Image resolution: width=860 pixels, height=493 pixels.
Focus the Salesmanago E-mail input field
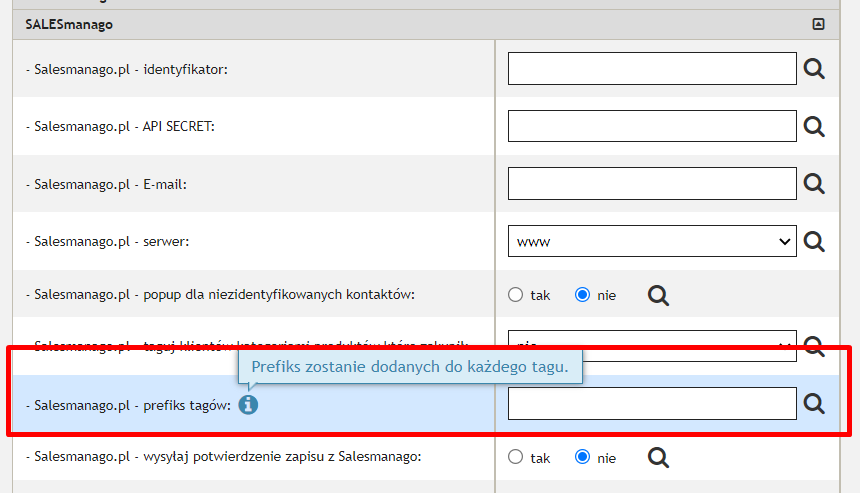coord(652,184)
